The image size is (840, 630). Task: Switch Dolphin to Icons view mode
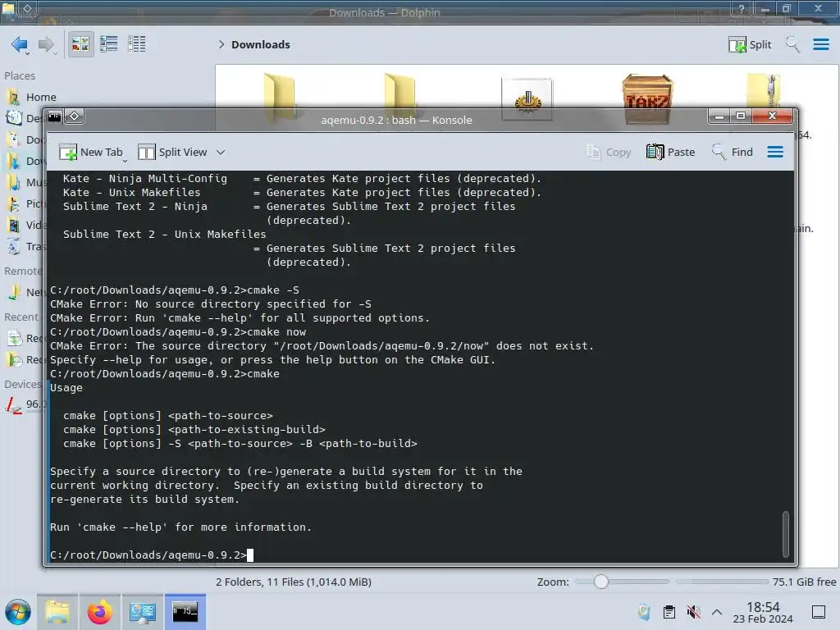pos(80,44)
